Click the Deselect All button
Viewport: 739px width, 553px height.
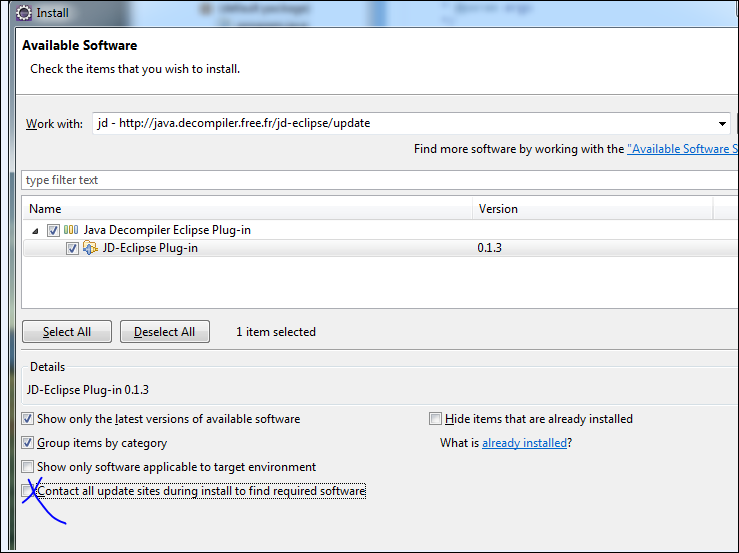164,332
